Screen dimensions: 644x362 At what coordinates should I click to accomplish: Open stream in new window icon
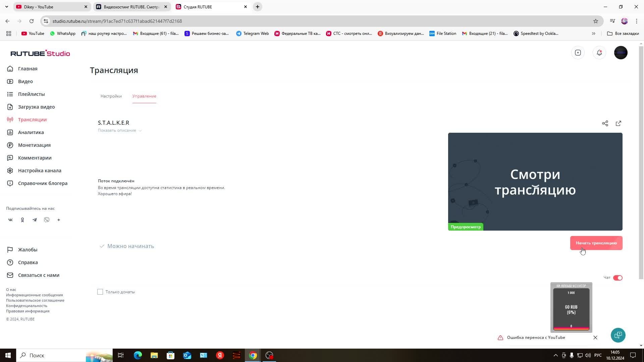618,123
